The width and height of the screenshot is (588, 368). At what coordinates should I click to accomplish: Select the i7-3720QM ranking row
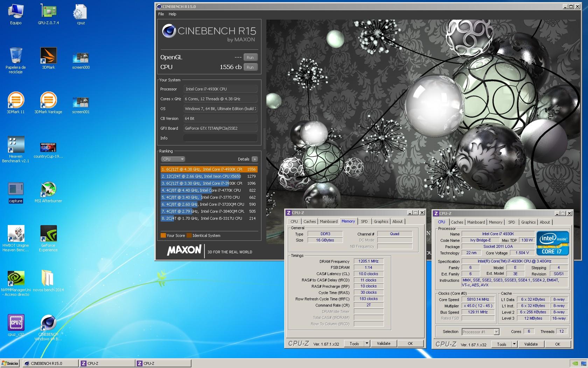(x=209, y=204)
